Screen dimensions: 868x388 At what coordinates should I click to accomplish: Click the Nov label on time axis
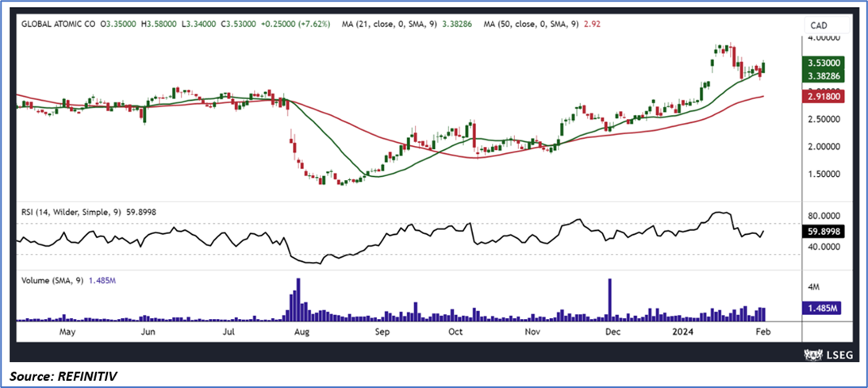[532, 332]
